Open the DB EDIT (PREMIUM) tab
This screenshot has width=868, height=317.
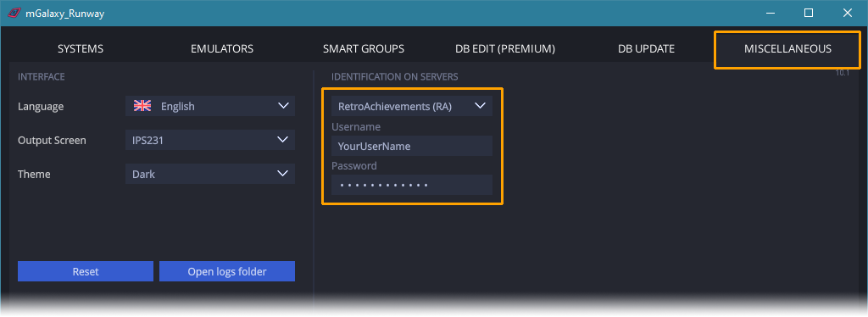pos(505,48)
